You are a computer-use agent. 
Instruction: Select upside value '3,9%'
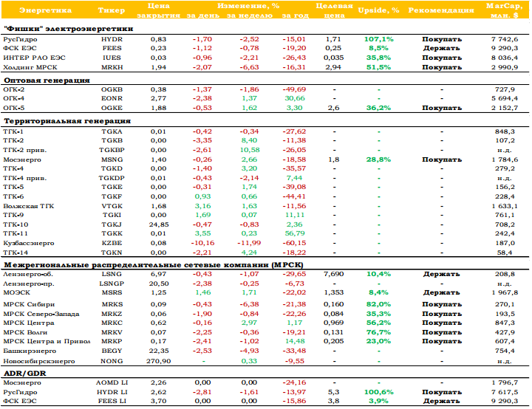click(x=378, y=401)
